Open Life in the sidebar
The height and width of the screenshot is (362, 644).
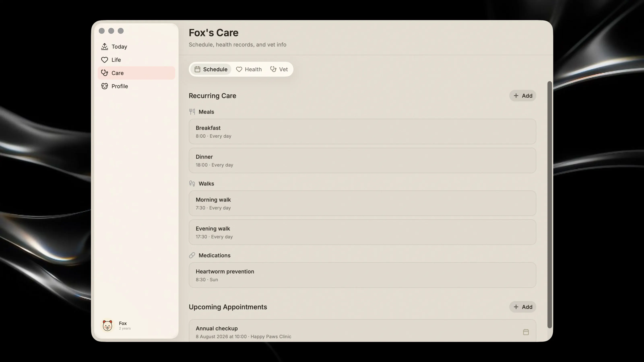[x=136, y=60]
